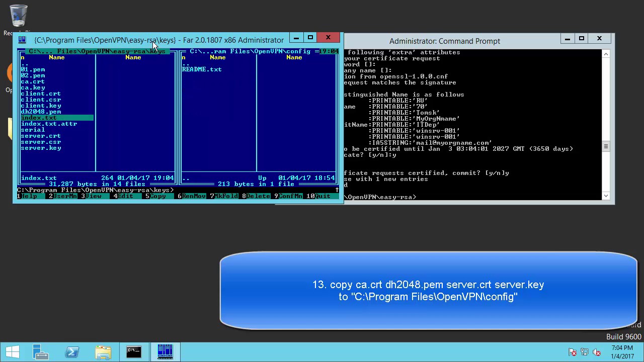Screen dimensions: 644x362
Task: Click the muted speaker tray icon
Action: click(597, 352)
